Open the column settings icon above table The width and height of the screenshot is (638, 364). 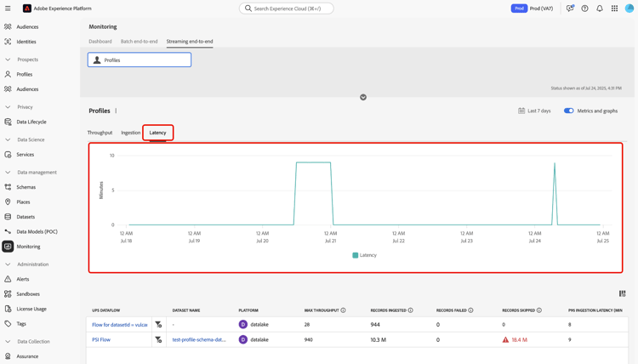(622, 293)
